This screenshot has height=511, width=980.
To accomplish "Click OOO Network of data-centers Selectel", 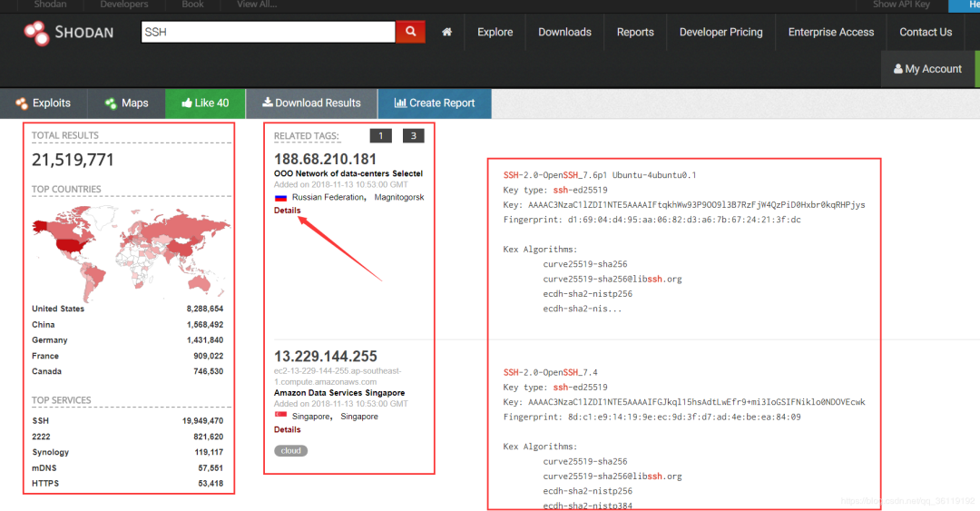I will click(348, 173).
